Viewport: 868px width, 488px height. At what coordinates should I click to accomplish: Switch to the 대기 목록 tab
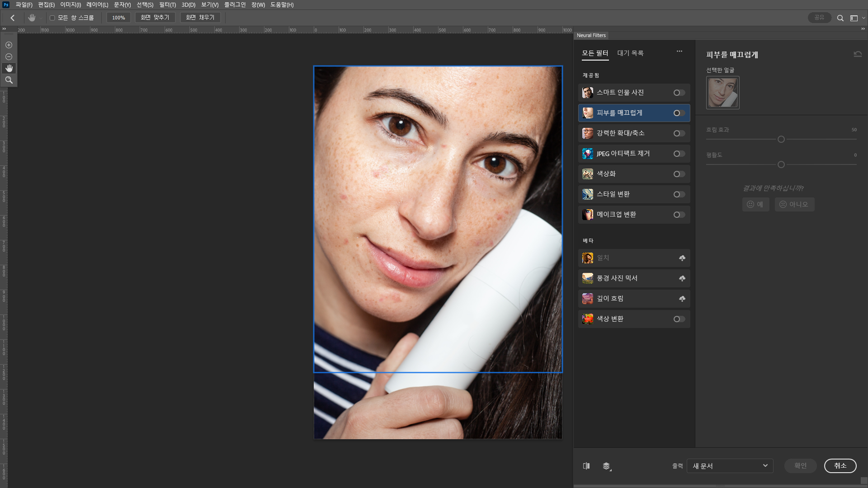(x=630, y=53)
